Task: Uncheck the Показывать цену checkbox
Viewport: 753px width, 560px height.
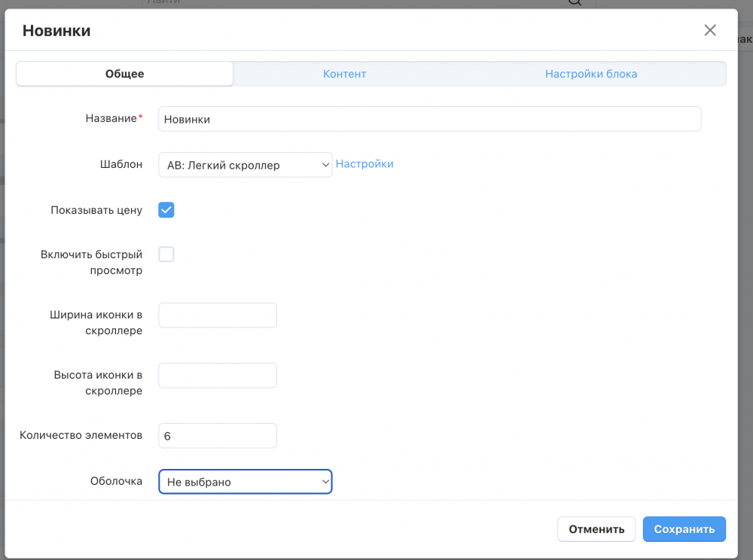Action: point(166,210)
